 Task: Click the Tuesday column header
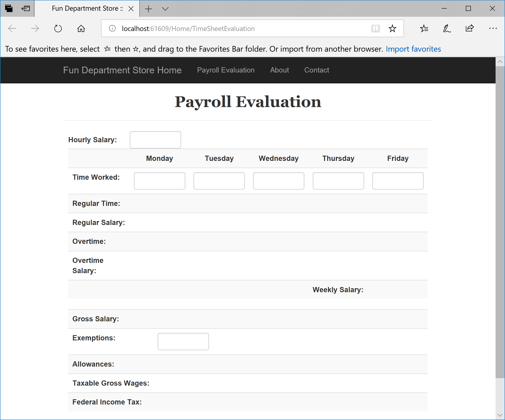click(219, 158)
